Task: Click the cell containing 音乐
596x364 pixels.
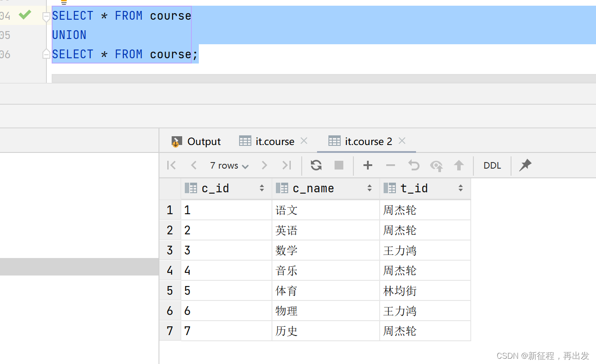Action: point(326,271)
